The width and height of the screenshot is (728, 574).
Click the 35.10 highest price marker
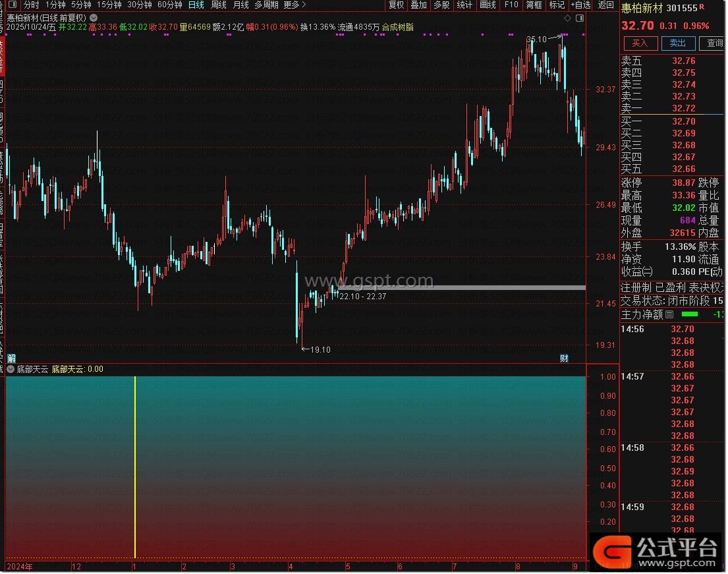click(538, 40)
